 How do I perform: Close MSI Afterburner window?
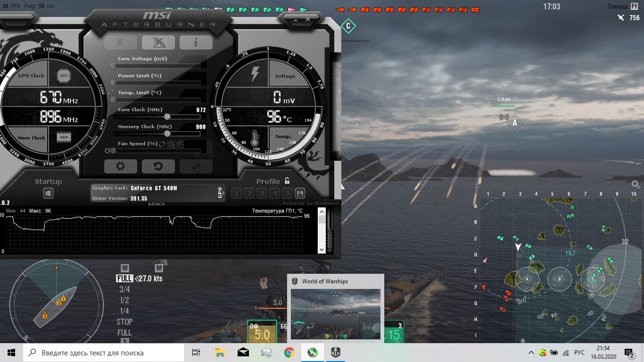pyautogui.click(x=307, y=19)
